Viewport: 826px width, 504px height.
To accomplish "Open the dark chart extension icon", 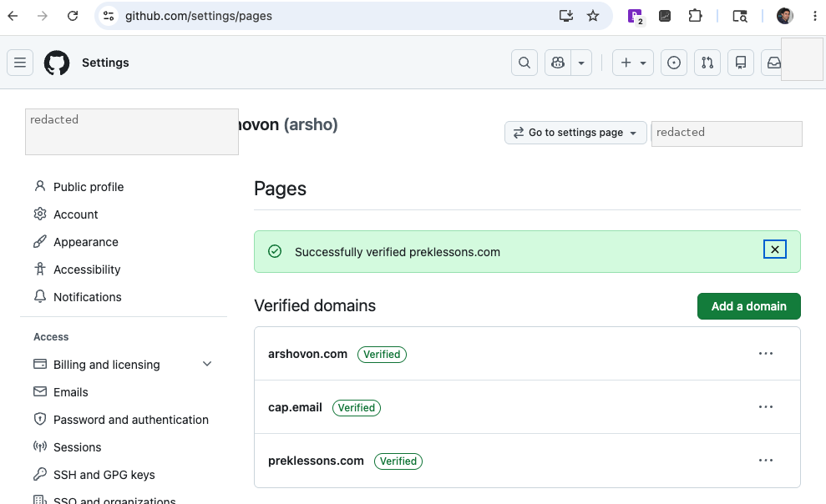I will pyautogui.click(x=665, y=16).
